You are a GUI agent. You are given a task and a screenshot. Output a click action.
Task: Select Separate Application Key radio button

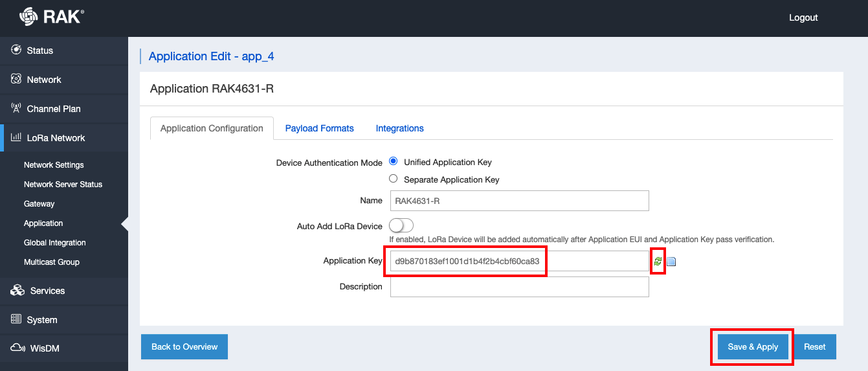[393, 179]
